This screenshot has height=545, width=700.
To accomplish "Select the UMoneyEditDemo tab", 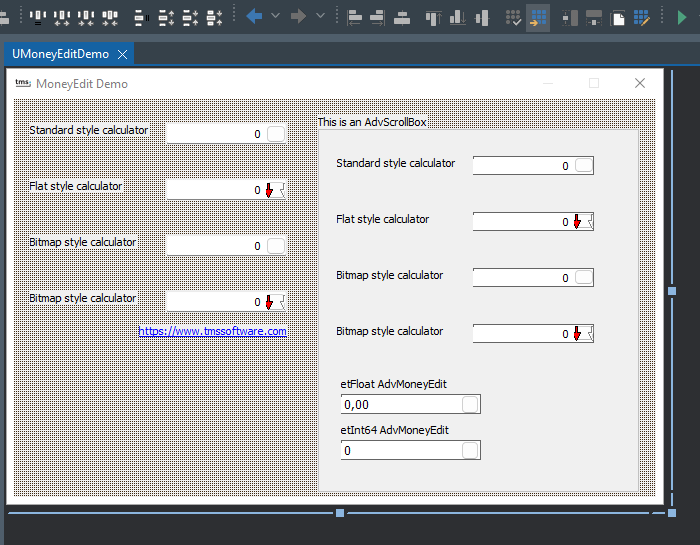I will [60, 54].
